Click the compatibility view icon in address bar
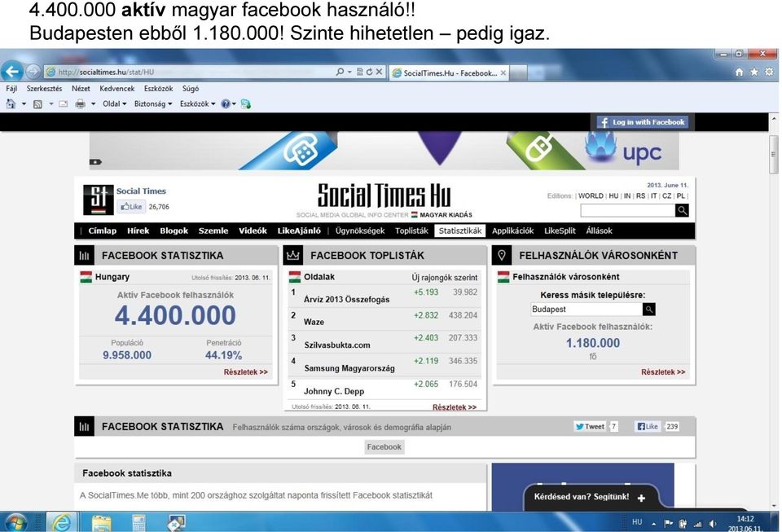The width and height of the screenshot is (782, 532). click(359, 72)
